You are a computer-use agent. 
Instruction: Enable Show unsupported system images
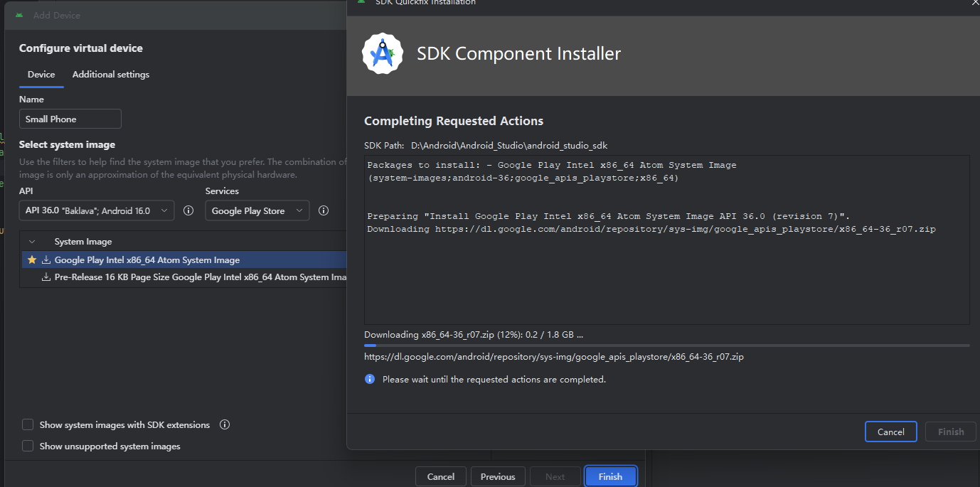28,446
